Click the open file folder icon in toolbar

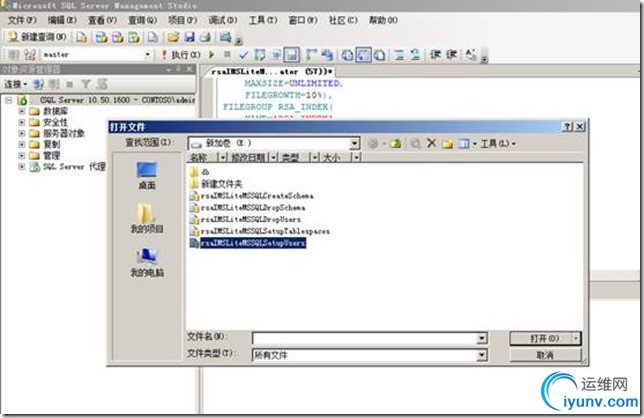point(173,37)
